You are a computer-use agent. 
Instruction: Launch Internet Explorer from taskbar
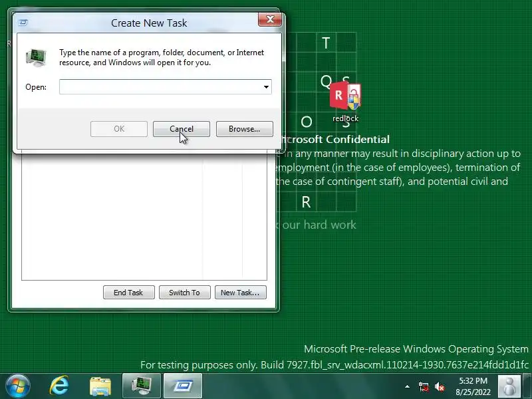click(59, 386)
